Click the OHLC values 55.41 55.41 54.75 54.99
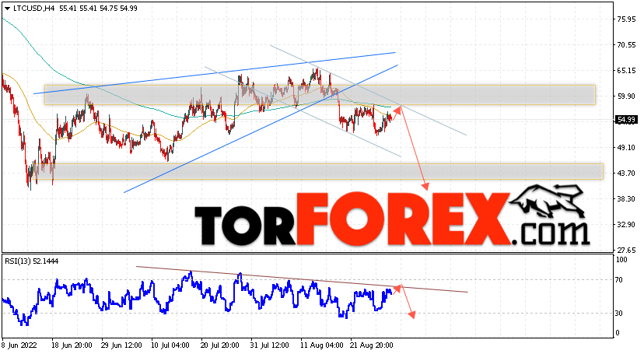 pyautogui.click(x=98, y=9)
